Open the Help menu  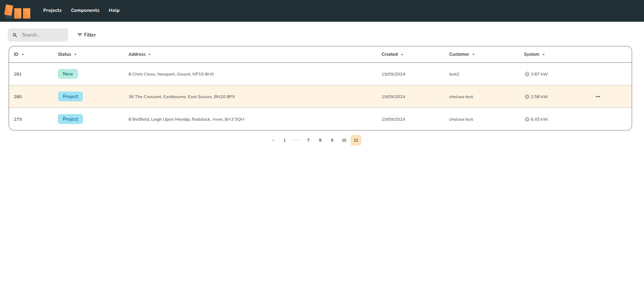(114, 11)
